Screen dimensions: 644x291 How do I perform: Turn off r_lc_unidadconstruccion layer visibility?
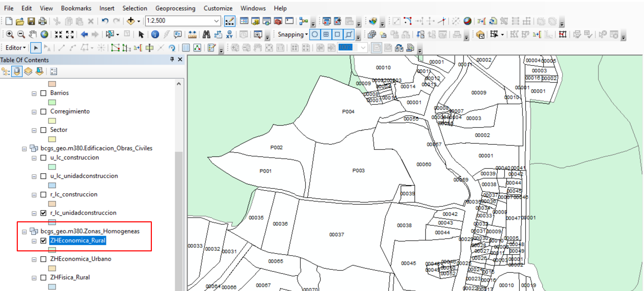(x=43, y=213)
